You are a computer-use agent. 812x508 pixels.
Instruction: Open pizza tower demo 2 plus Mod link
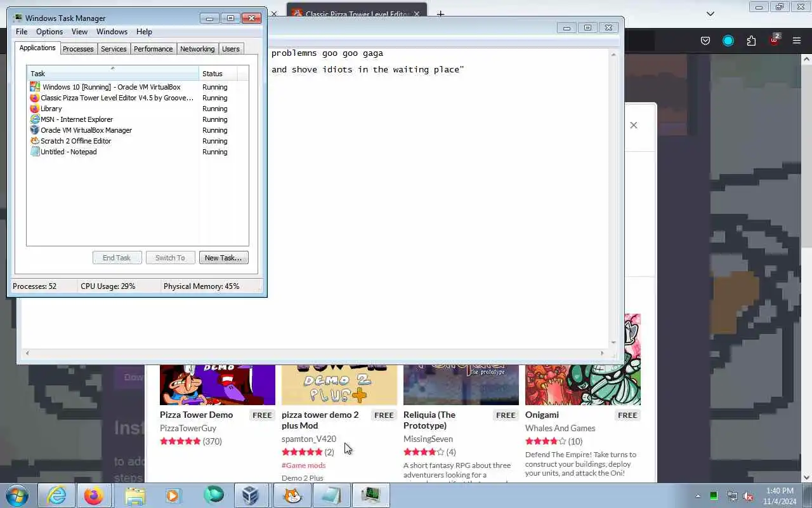pos(320,420)
